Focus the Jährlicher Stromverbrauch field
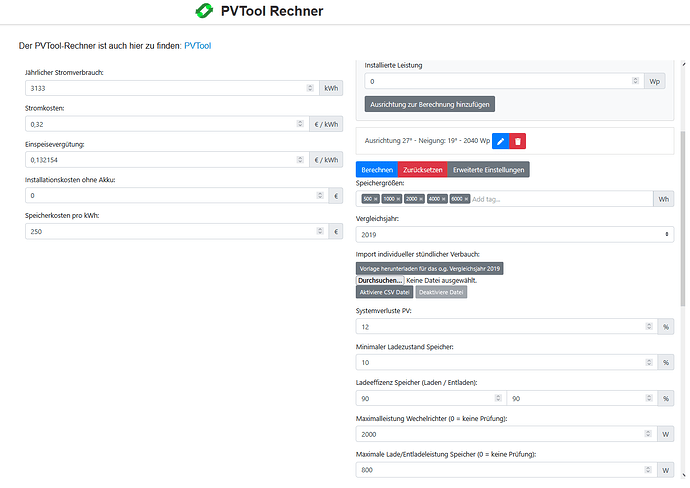690x488 pixels. tap(172, 88)
